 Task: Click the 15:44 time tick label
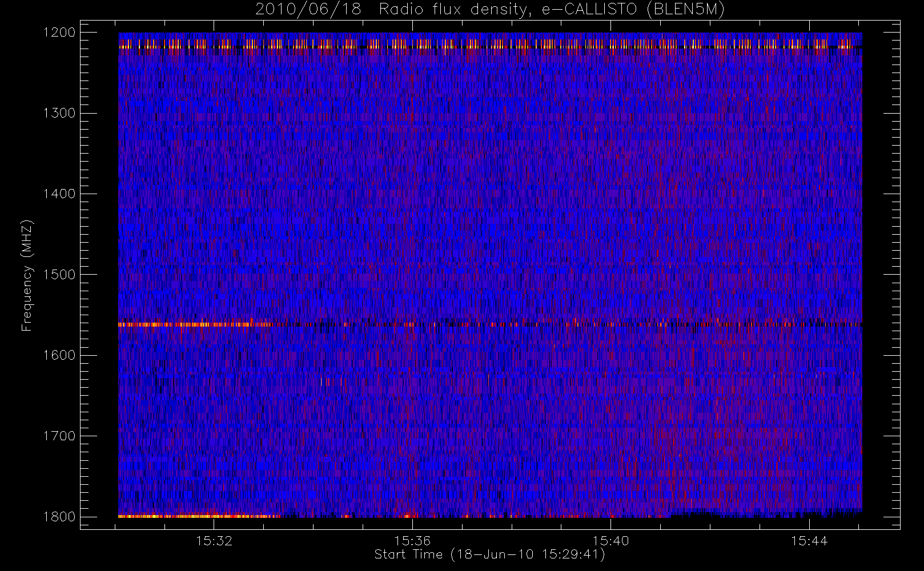pyautogui.click(x=809, y=541)
